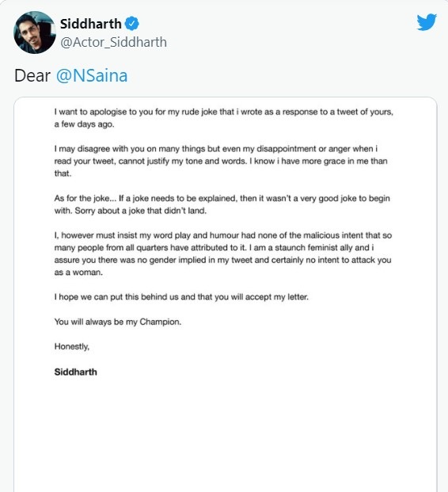Screen dimensions: 448x492
Task: Click the 'a few days ago.' line
Action: tap(85, 124)
